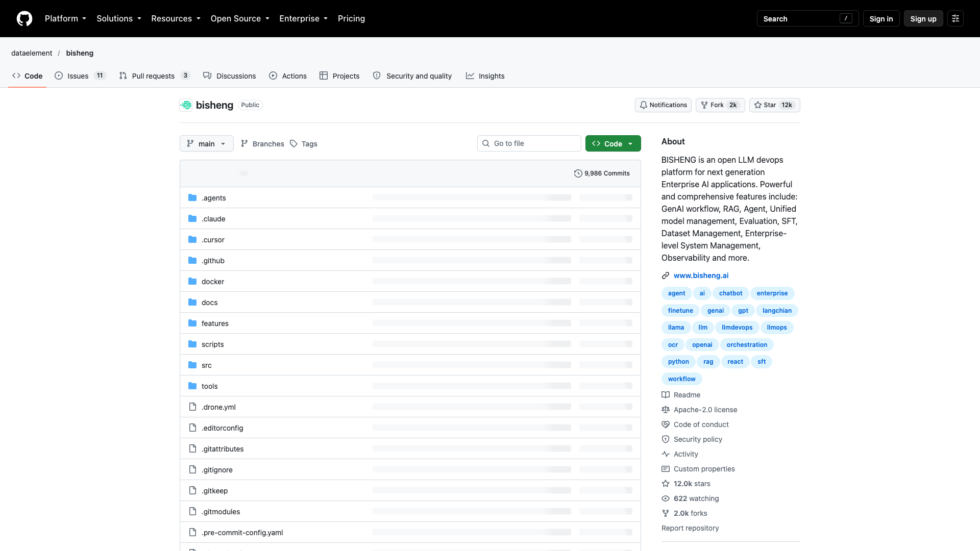Open the header settings sliders icon

[x=955, y=18]
